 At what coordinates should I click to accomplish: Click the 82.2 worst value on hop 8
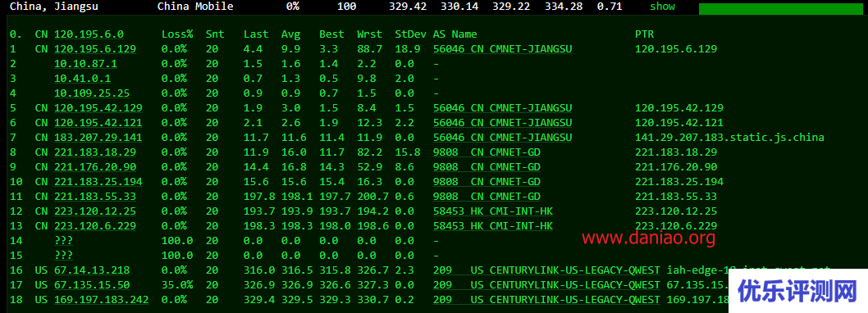pyautogui.click(x=370, y=152)
